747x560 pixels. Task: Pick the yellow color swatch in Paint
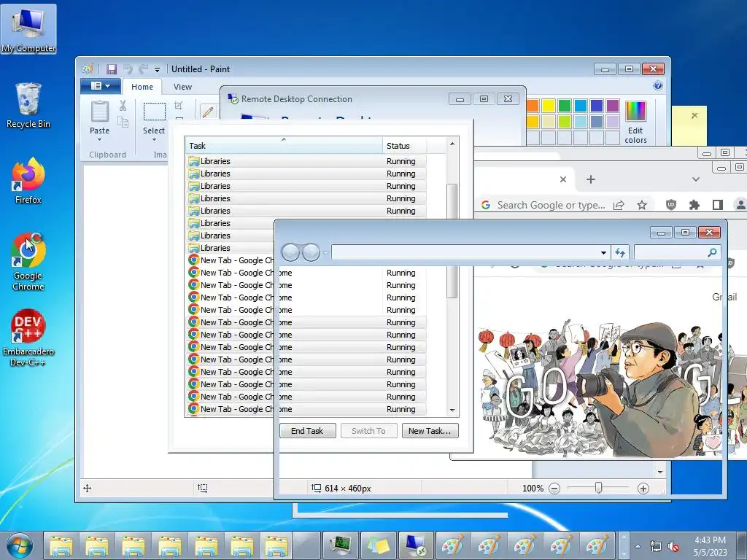pos(549,105)
